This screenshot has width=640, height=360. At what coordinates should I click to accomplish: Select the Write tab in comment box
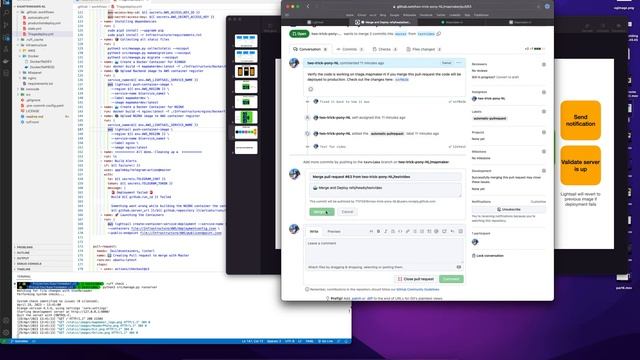tap(314, 231)
